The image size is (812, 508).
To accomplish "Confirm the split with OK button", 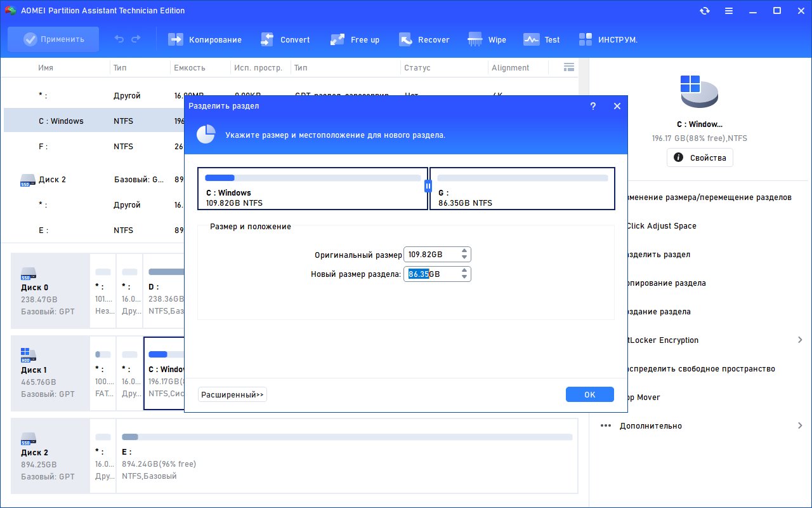I will (x=590, y=394).
